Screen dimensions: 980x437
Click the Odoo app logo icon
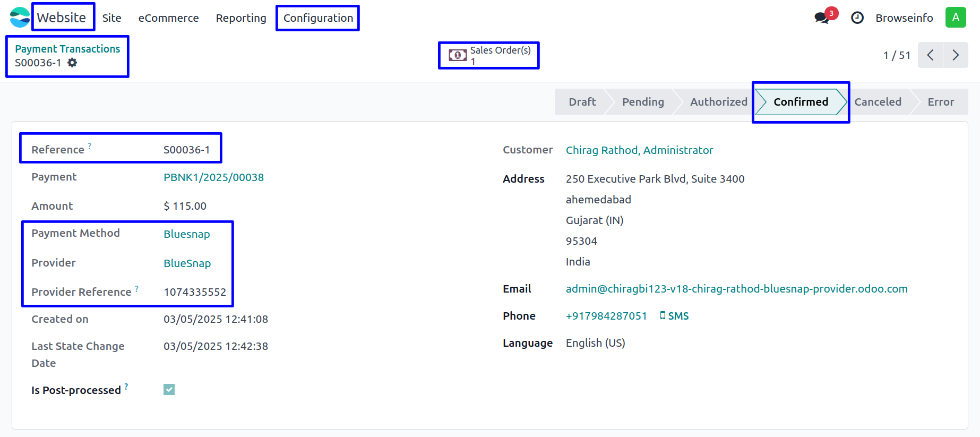point(20,18)
